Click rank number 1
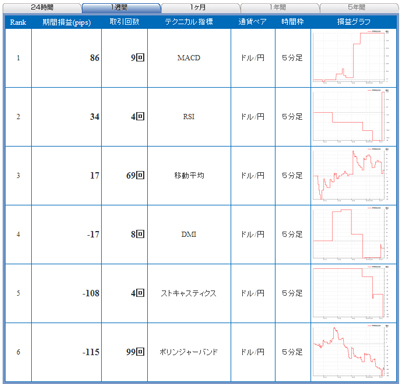Screen dimensions: 400x384 [18, 58]
